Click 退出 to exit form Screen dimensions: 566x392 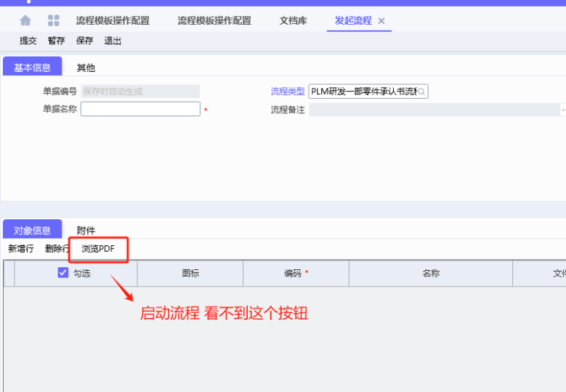[113, 41]
